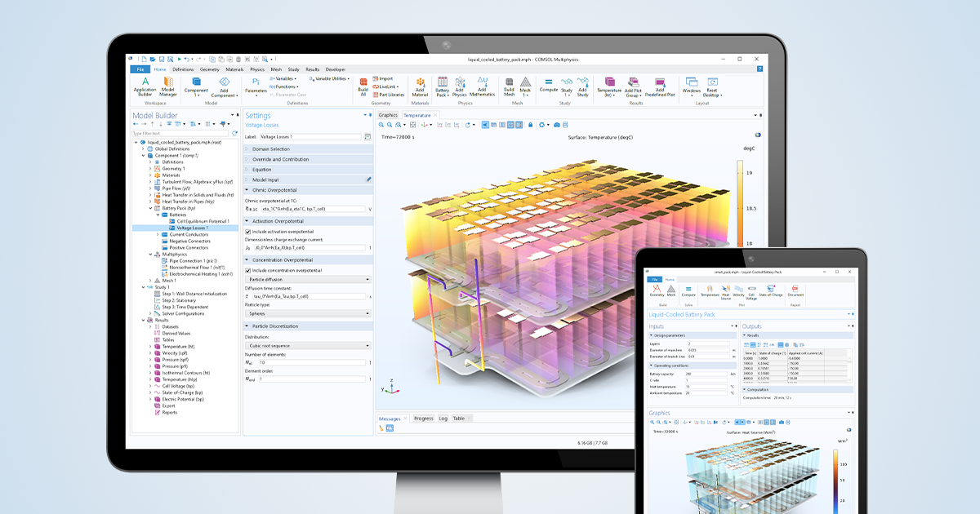Expand the Override and Contribution section

[309, 159]
